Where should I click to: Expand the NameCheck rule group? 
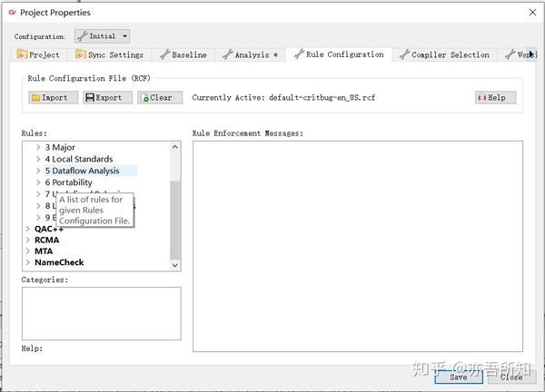point(28,262)
